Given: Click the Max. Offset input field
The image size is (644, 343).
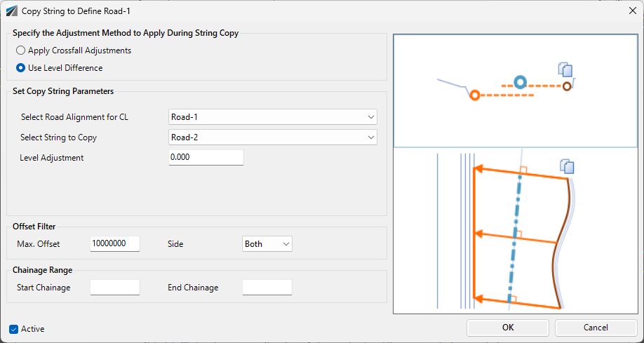Looking at the screenshot, I should (115, 243).
